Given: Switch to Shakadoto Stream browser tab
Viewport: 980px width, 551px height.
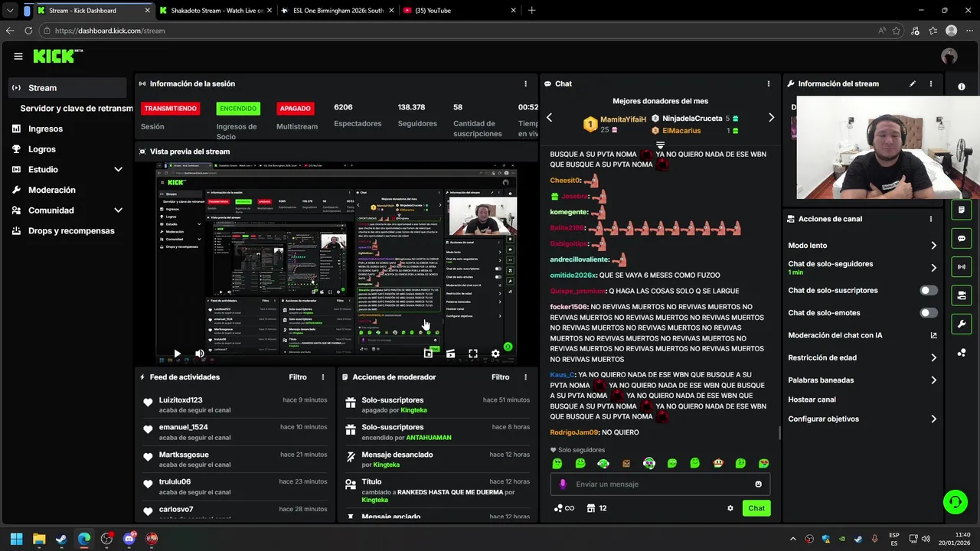Looking at the screenshot, I should [216, 11].
